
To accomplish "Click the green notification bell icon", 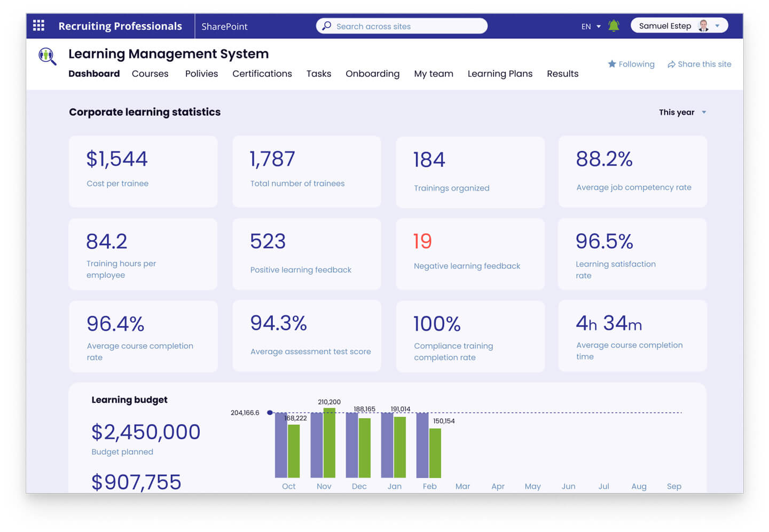I will coord(614,26).
